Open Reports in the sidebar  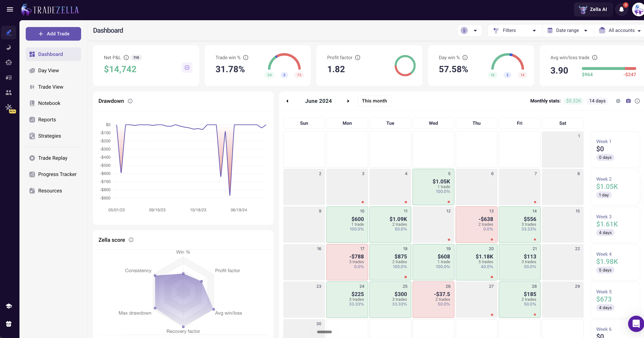pyautogui.click(x=53, y=119)
